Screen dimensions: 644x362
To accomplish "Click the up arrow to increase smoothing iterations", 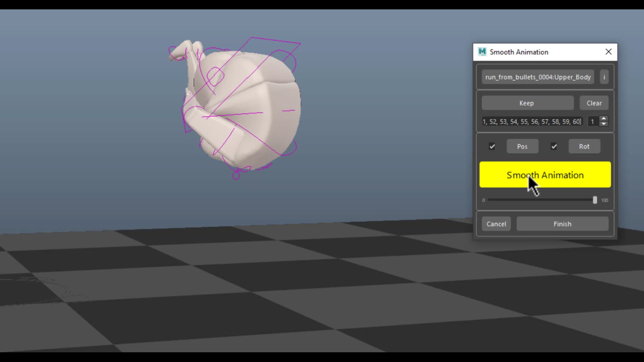I will pyautogui.click(x=604, y=118).
